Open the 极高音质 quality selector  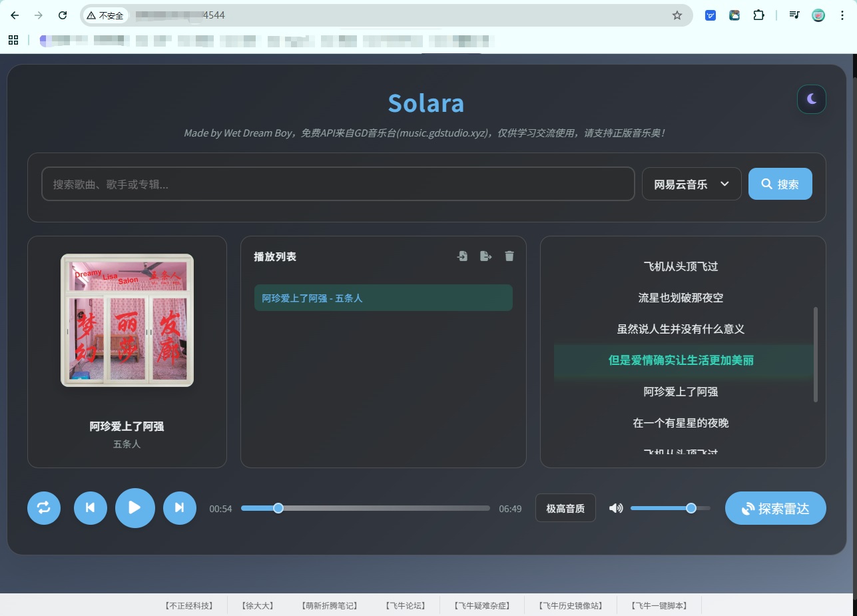tap(565, 507)
